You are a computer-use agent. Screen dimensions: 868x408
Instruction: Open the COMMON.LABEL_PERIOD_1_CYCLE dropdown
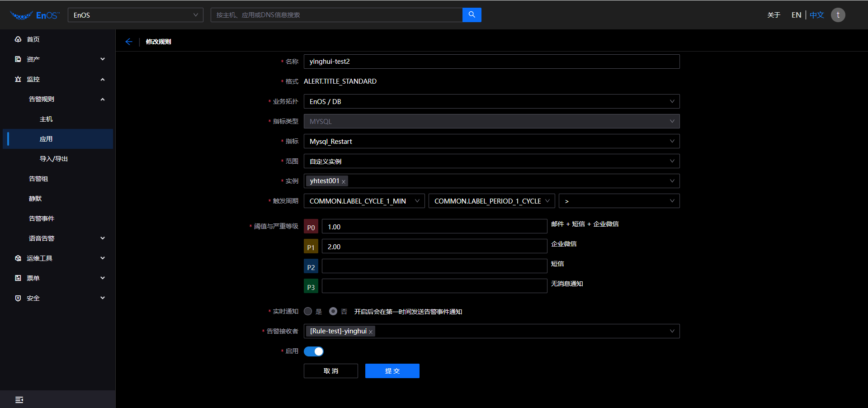point(492,201)
